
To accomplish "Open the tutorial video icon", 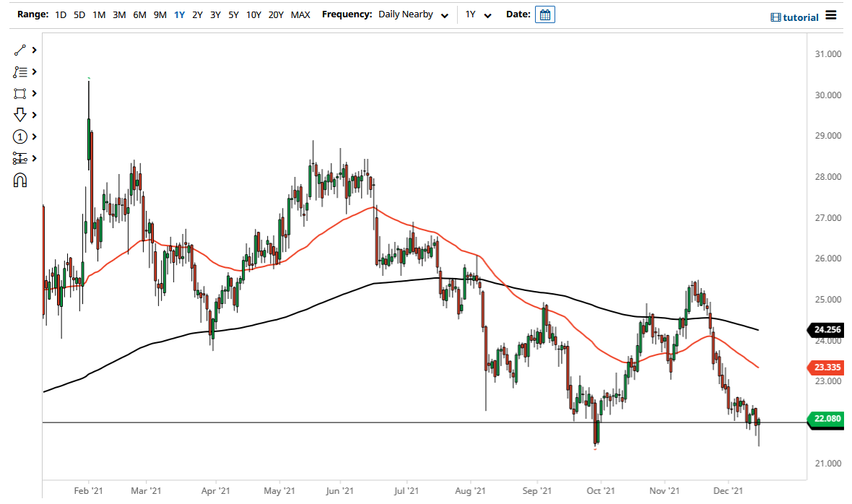I will [775, 17].
